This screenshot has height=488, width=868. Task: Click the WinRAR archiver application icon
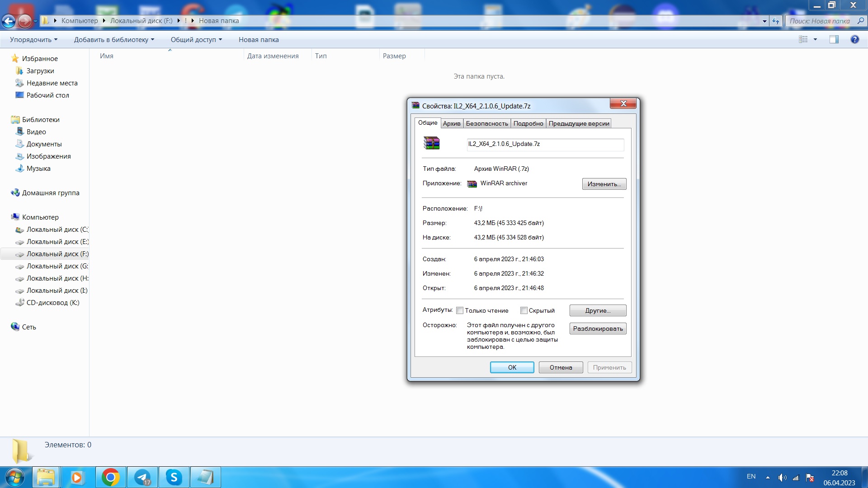(x=472, y=183)
